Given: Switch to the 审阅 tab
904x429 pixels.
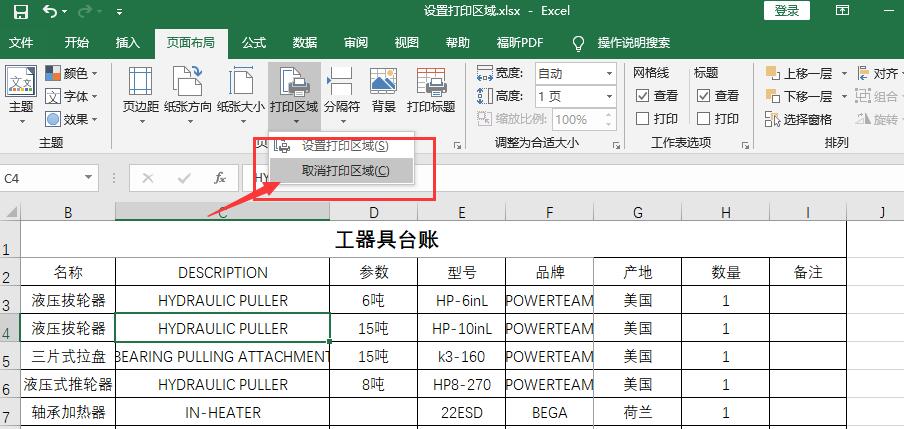Looking at the screenshot, I should tap(356, 43).
